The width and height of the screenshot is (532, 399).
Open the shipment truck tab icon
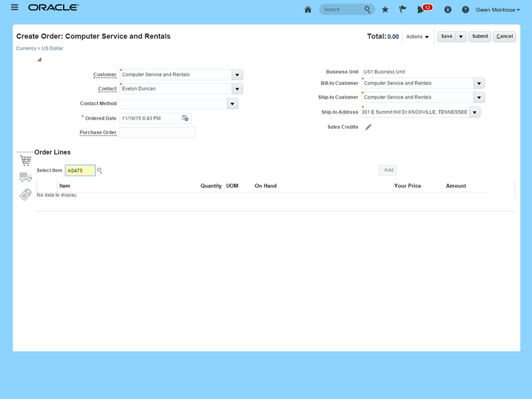(x=25, y=177)
